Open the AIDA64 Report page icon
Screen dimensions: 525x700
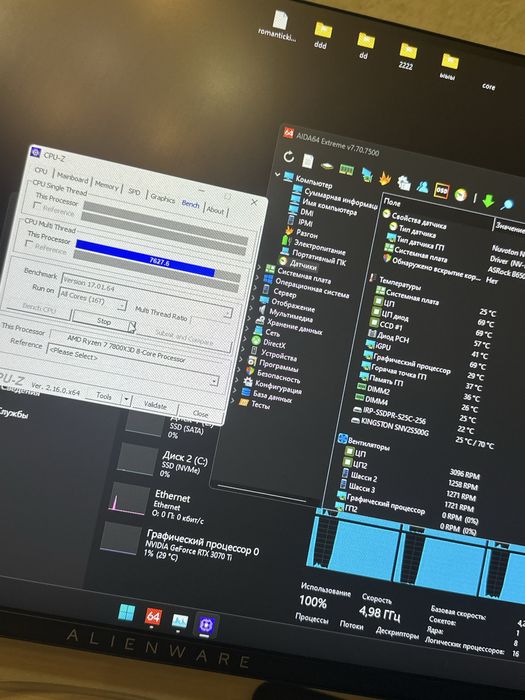click(308, 161)
